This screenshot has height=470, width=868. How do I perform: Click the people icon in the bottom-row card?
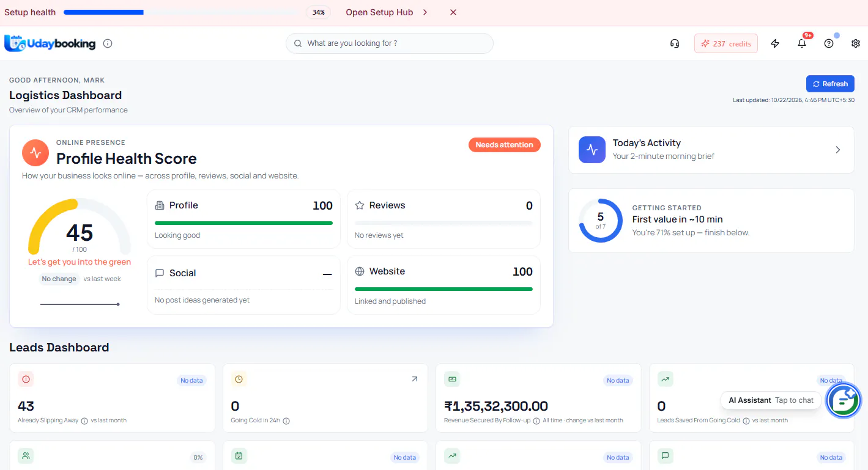pos(26,456)
